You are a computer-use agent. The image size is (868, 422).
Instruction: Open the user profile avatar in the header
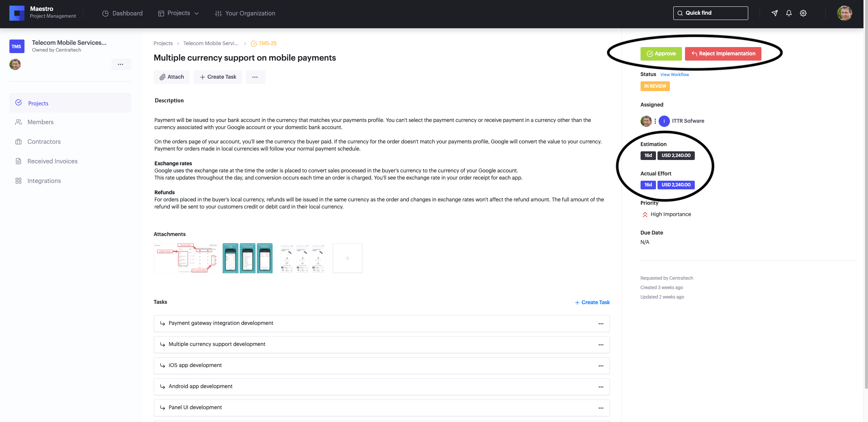(x=844, y=13)
